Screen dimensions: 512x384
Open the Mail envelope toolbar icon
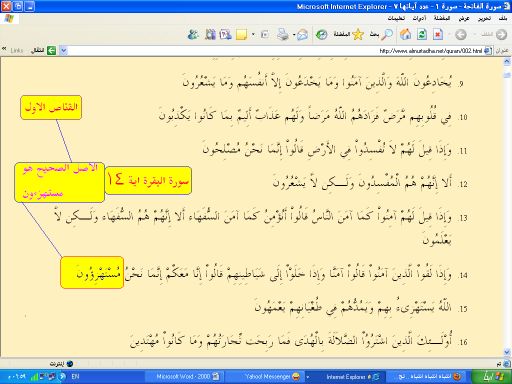[x=302, y=34]
